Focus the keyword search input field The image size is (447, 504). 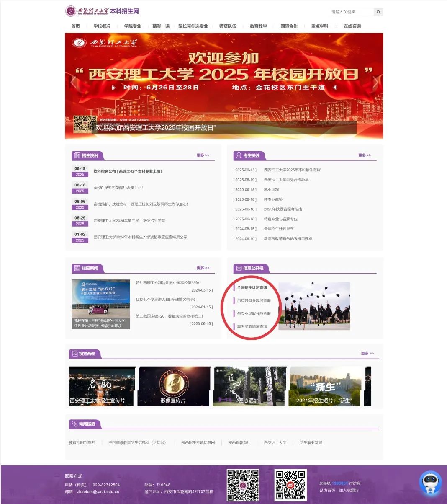point(351,12)
